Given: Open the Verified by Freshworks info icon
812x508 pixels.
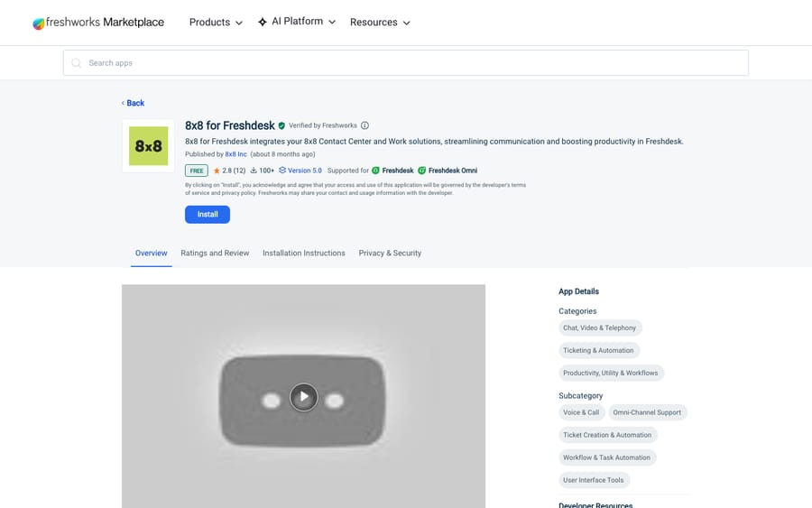Looking at the screenshot, I should (x=364, y=125).
